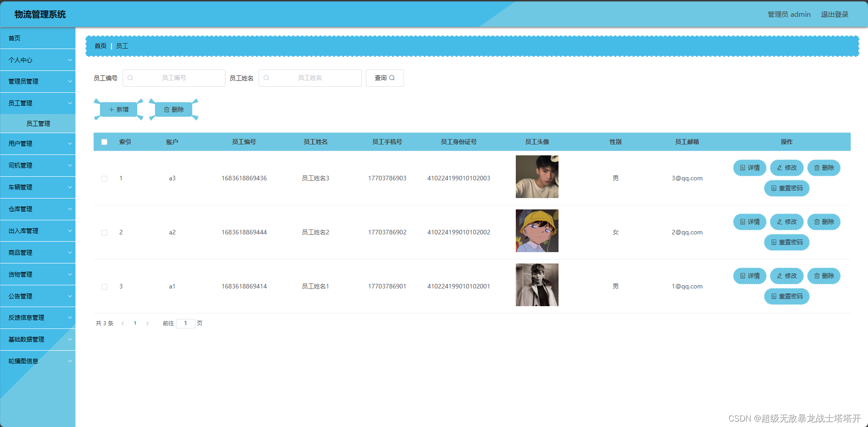868x427 pixels.
Task: Click the 删除 batch delete button above table
Action: coord(174,109)
